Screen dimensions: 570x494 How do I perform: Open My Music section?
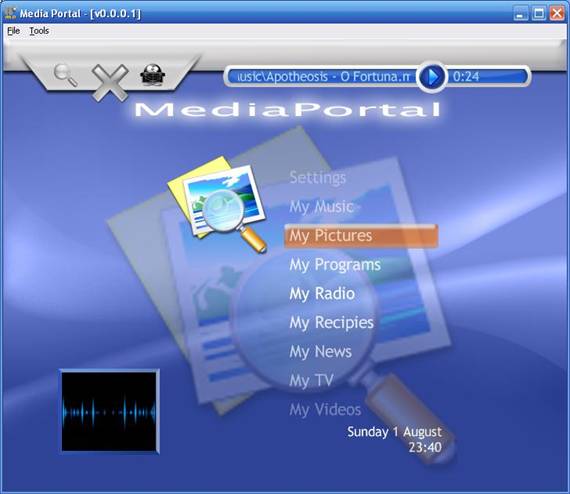321,206
